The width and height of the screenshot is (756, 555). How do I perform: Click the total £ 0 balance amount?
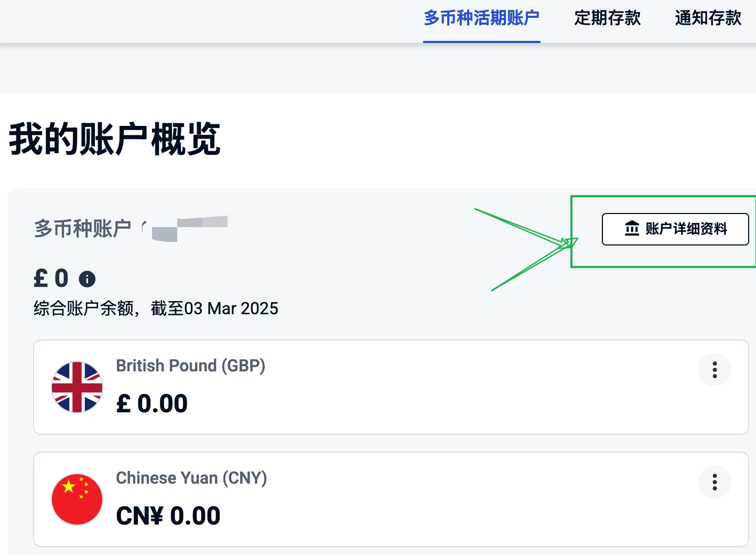tap(51, 279)
